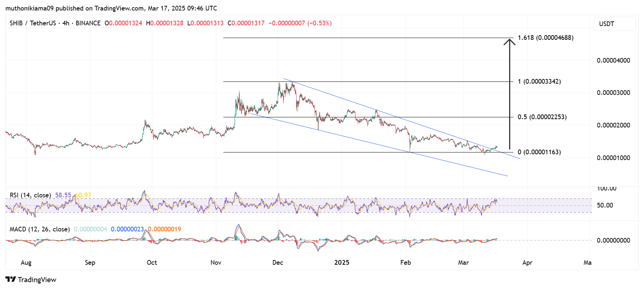Screen dimensions: 644x289
Task: Click the RSI (14, close) indicator legend
Action: (x=30, y=195)
